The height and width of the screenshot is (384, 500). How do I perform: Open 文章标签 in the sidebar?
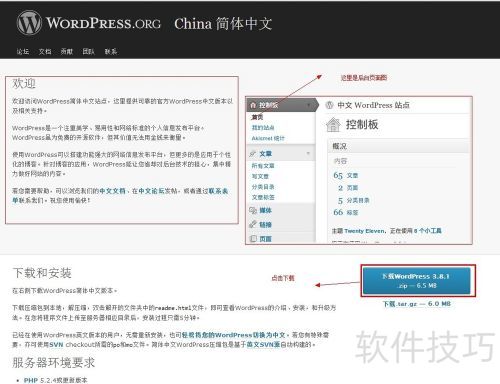263,197
